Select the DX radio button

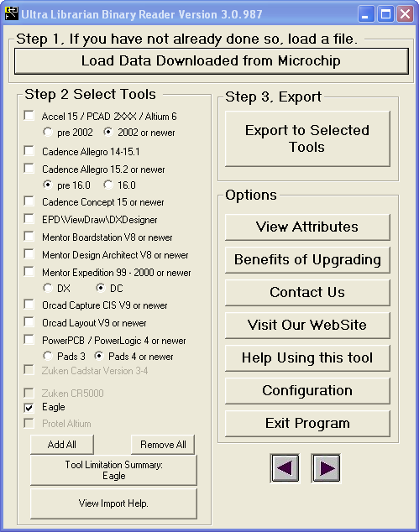tap(48, 288)
